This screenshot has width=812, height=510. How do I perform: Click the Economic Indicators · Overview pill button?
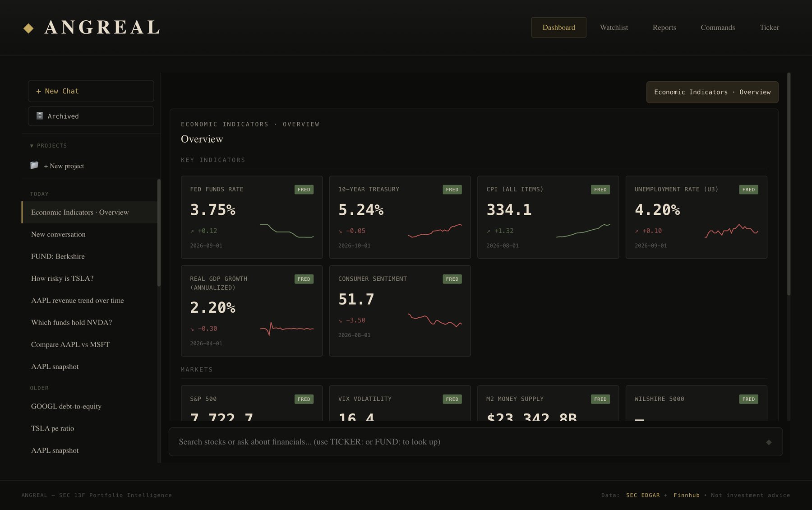click(x=712, y=92)
